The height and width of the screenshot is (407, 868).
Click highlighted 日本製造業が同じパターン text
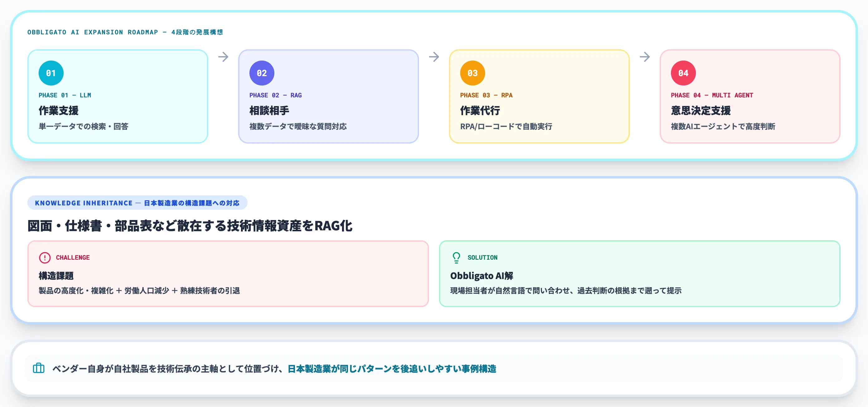[x=392, y=369]
